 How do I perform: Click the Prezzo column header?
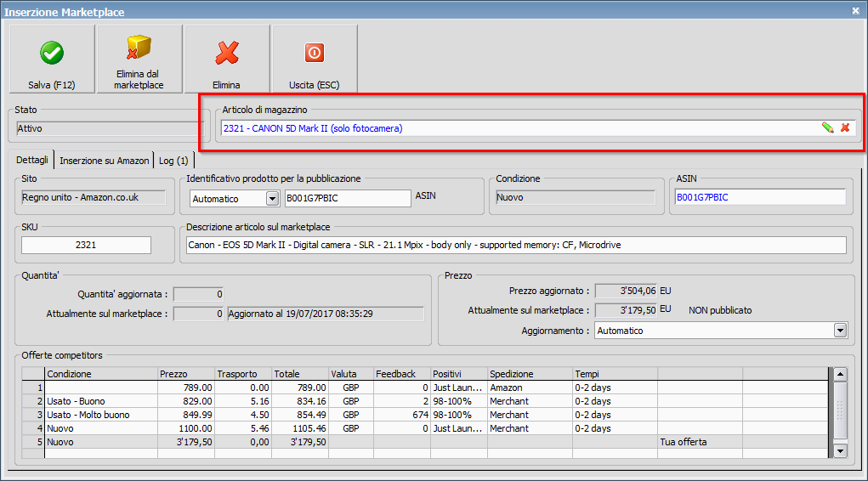pyautogui.click(x=184, y=374)
